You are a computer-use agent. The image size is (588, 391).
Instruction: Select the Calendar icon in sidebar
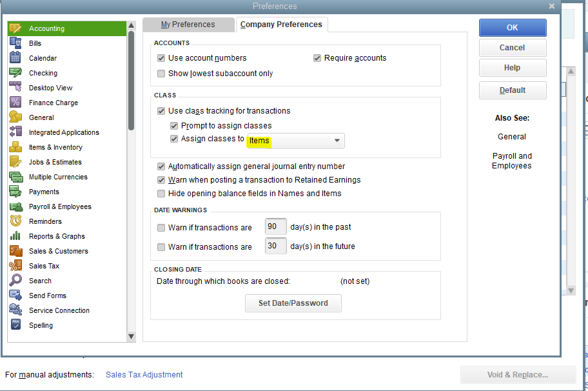[15, 58]
